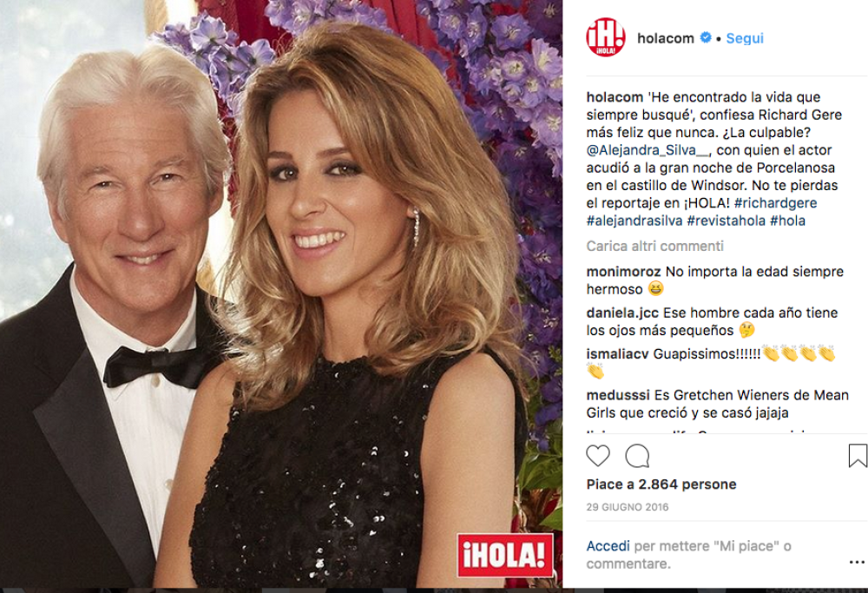The height and width of the screenshot is (593, 868).
Task: Expand comments with Carica altri commenti
Action: click(x=654, y=246)
